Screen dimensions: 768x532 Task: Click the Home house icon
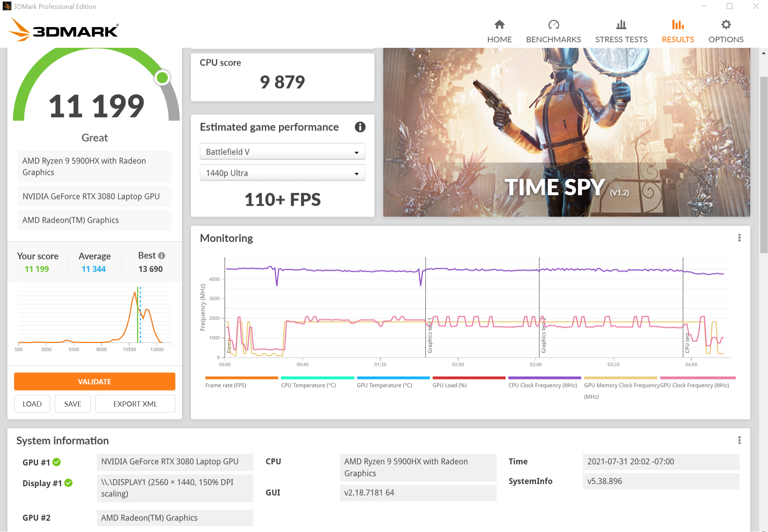(499, 25)
